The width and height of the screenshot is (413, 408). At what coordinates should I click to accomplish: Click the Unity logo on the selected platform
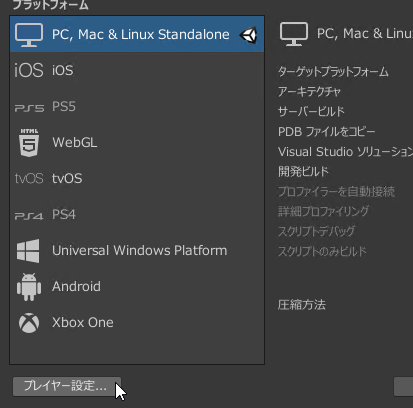click(x=249, y=35)
